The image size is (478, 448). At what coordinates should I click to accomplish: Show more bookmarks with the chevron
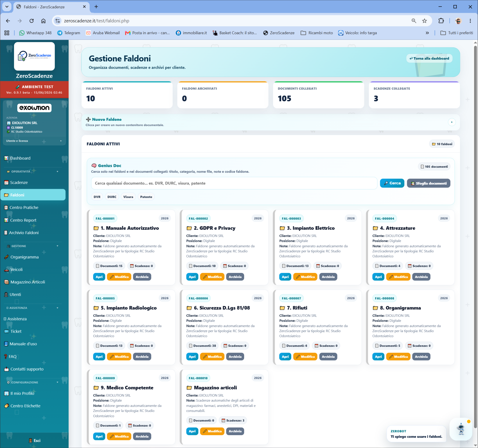(x=427, y=33)
